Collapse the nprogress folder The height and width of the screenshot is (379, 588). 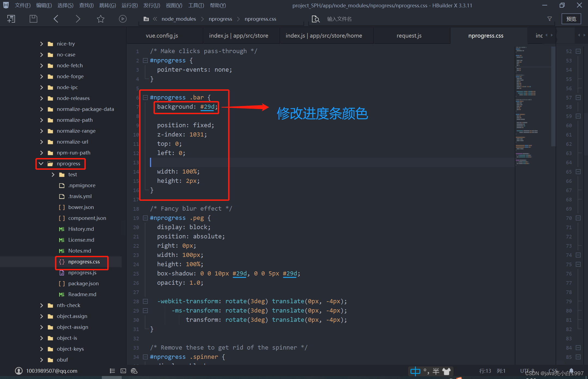tap(41, 163)
